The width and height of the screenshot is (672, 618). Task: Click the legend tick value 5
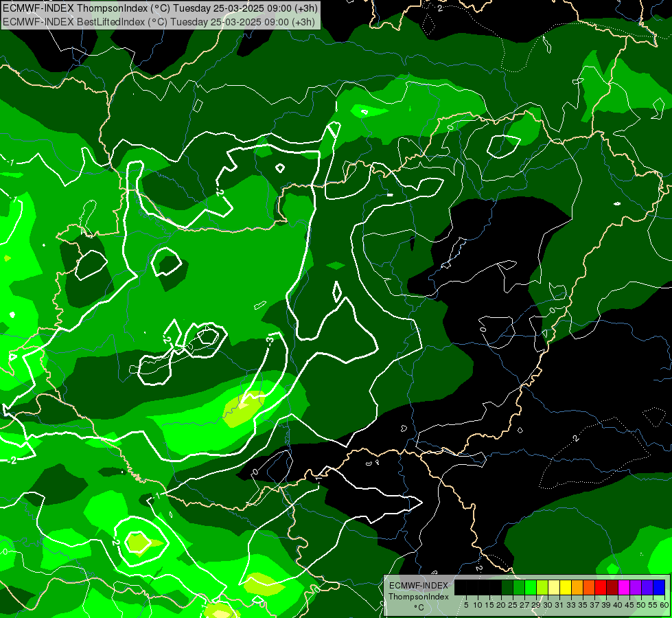[466, 605]
